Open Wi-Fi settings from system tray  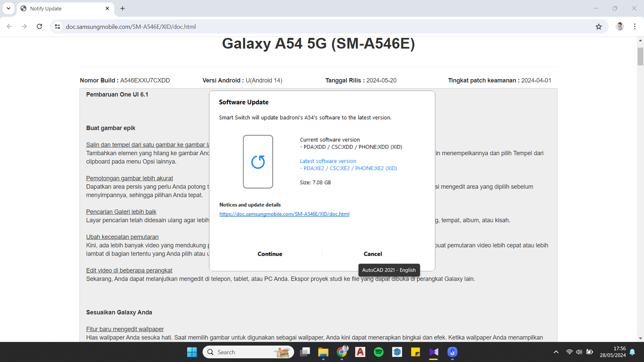coord(570,352)
